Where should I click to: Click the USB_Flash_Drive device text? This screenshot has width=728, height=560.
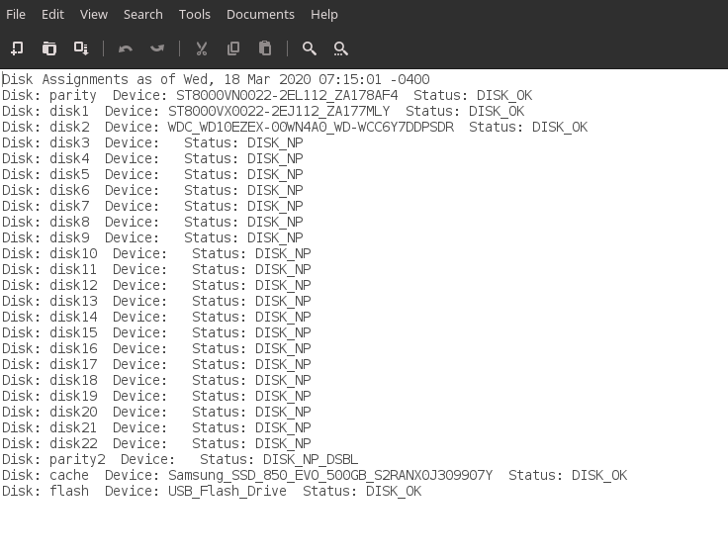click(227, 491)
